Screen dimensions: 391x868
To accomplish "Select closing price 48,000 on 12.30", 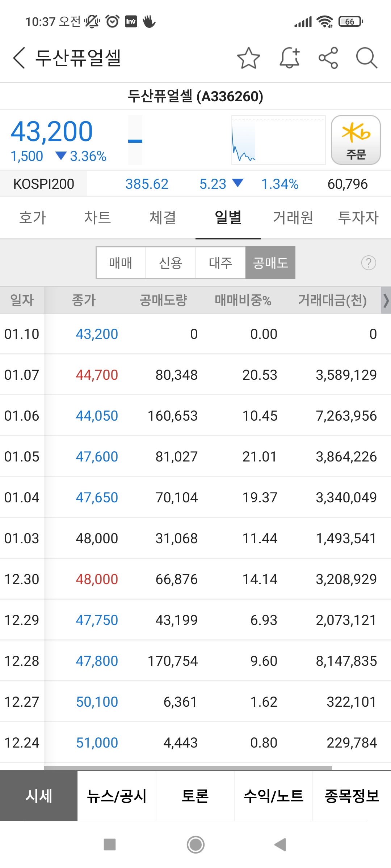I will click(97, 579).
